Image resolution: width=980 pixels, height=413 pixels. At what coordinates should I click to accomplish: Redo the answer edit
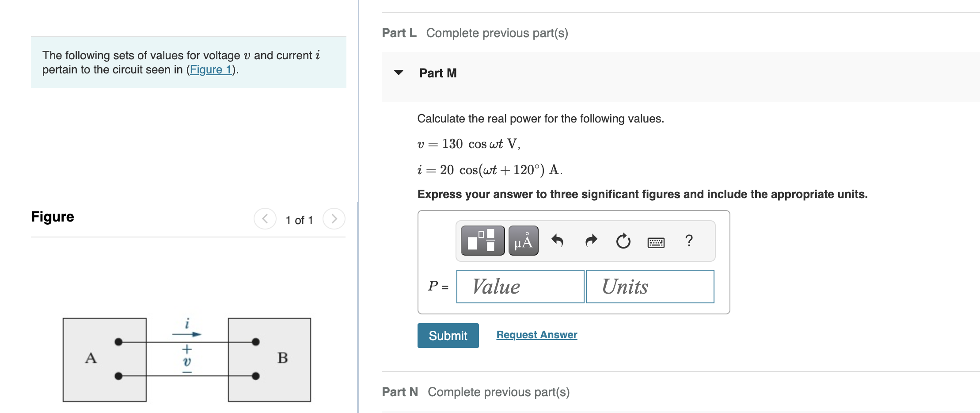coord(590,241)
